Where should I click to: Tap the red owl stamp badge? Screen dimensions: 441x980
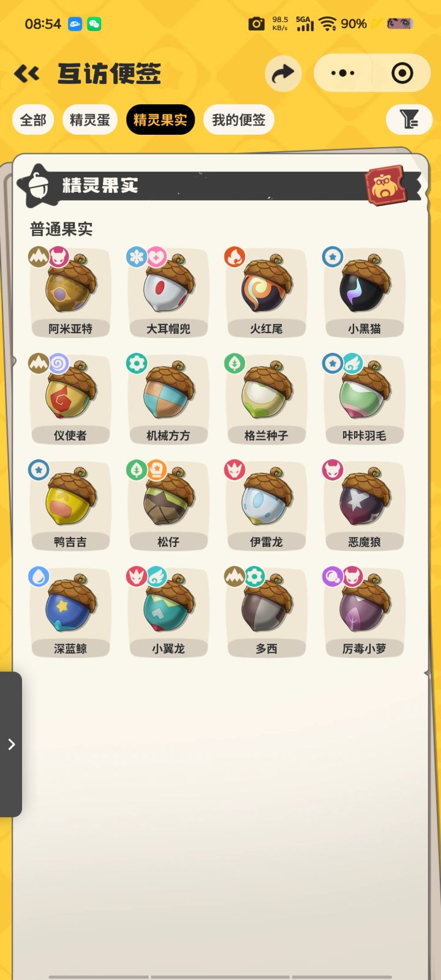click(x=385, y=185)
